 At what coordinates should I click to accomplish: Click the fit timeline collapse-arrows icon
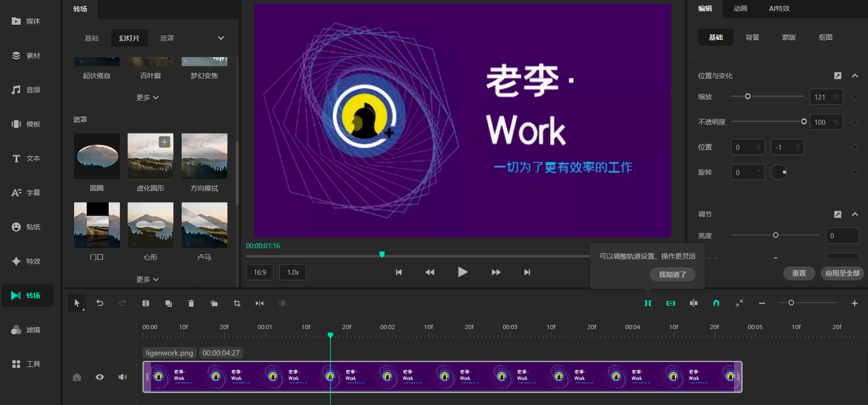tap(739, 303)
